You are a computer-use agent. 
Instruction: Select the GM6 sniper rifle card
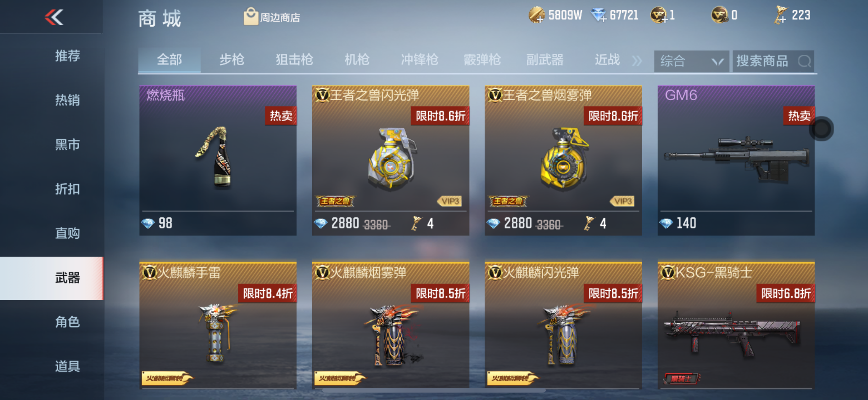click(x=736, y=161)
